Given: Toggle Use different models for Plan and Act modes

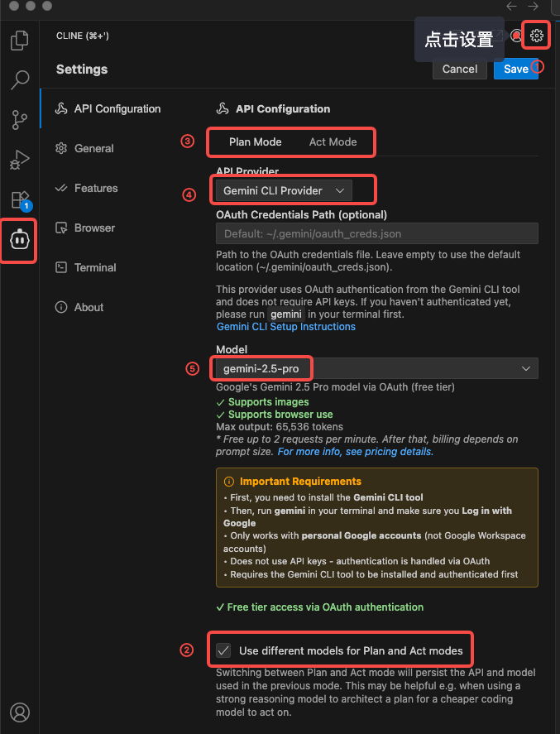Looking at the screenshot, I should click(x=223, y=650).
